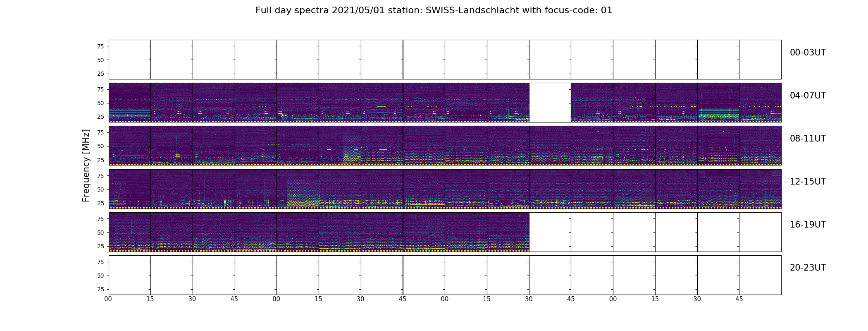The image size is (868, 331).
Task: Click the last spectrogram panel of the 16-19UT row
Action: (x=508, y=232)
